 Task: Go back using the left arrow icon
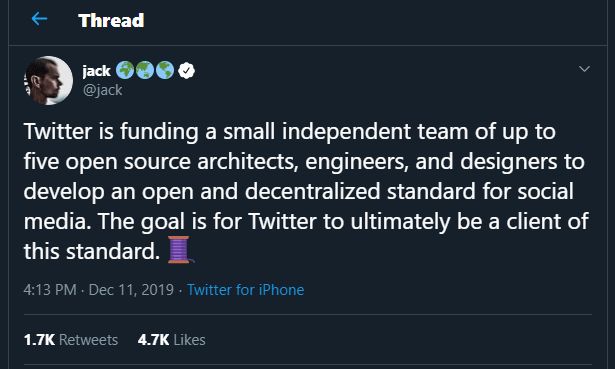tap(40, 18)
